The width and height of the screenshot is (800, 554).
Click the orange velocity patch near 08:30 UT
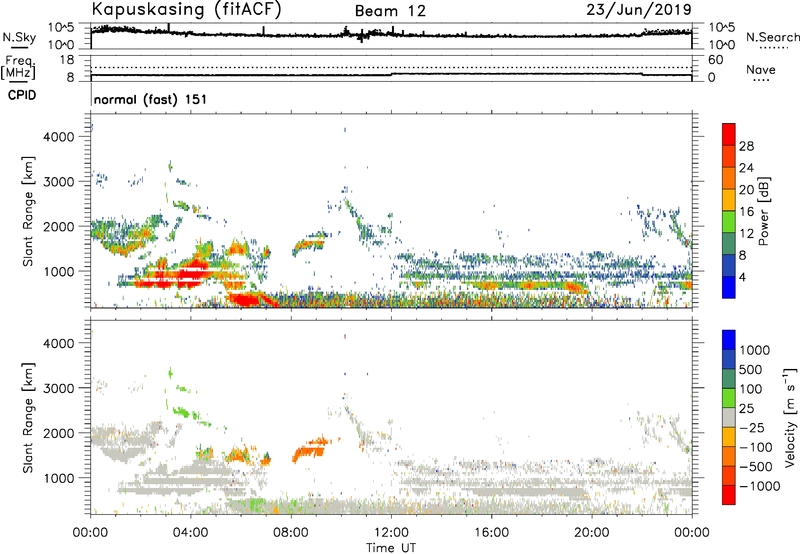(x=310, y=450)
